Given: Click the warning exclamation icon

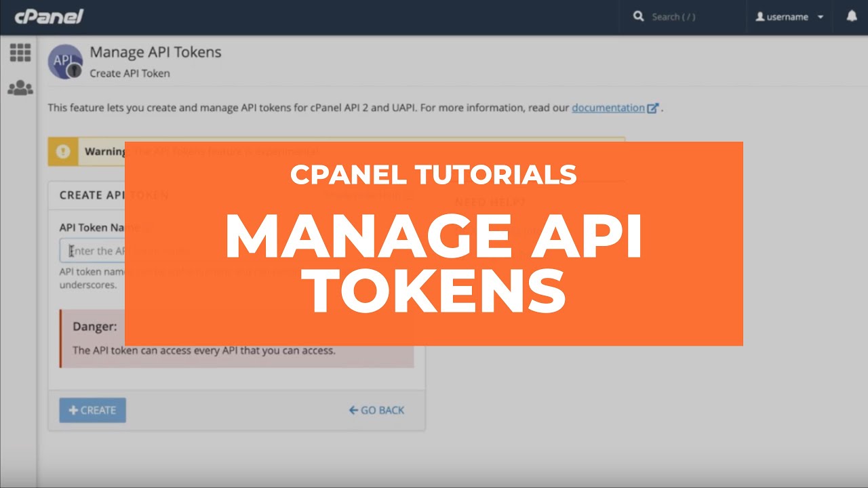Looking at the screenshot, I should pos(63,152).
